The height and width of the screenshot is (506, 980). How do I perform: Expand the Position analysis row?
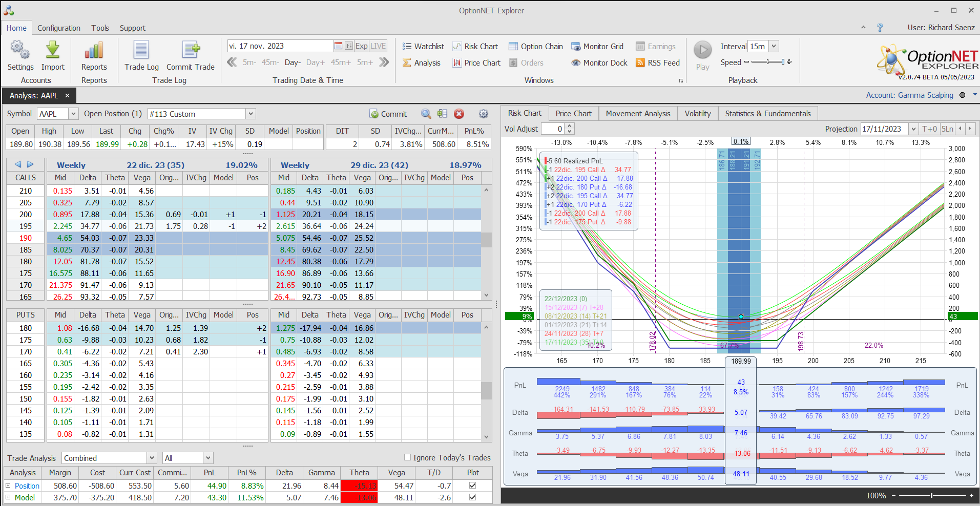(x=8, y=486)
